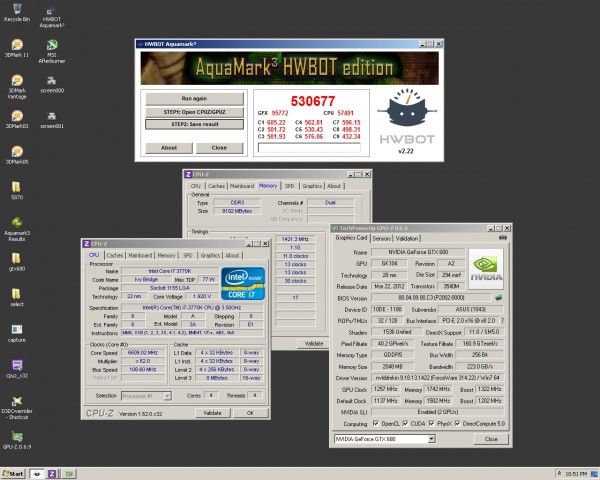Open the Processor #1 selection dropdown in CPU-Z
The width and height of the screenshot is (600, 480).
167,396
